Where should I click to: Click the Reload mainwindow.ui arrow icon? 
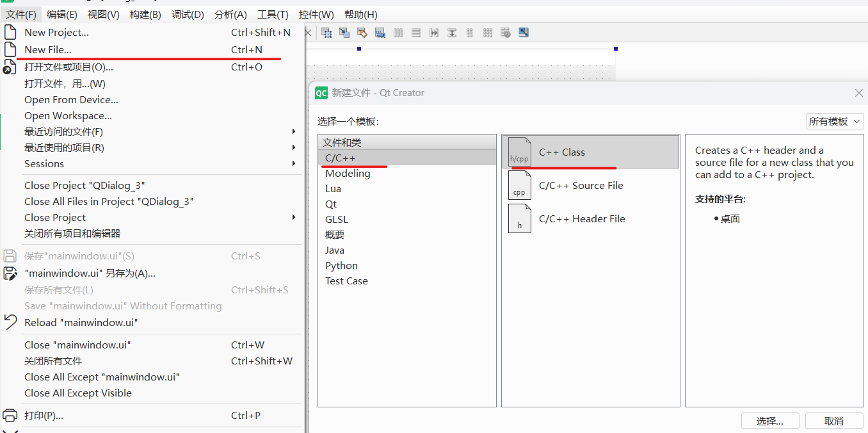coord(10,322)
